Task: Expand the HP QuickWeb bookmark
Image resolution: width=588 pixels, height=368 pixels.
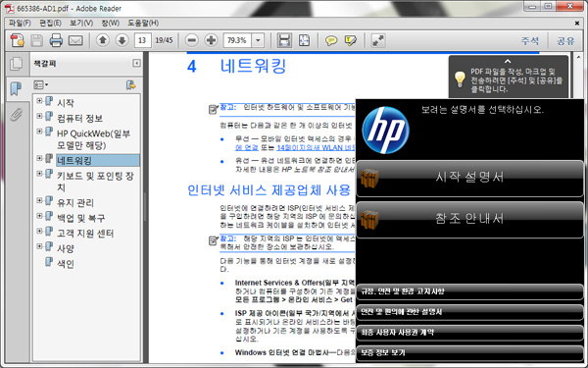Action: (39, 131)
